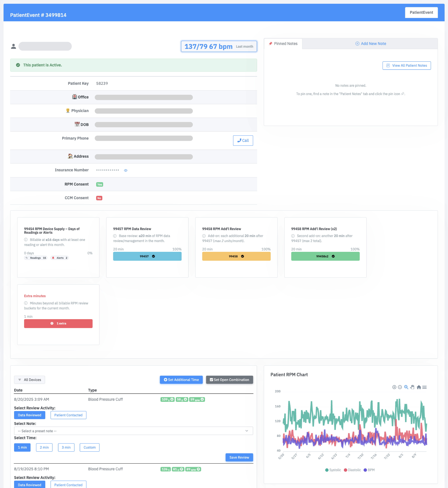Click the patient person icon beside name
The height and width of the screenshot is (488, 448).
pos(14,46)
